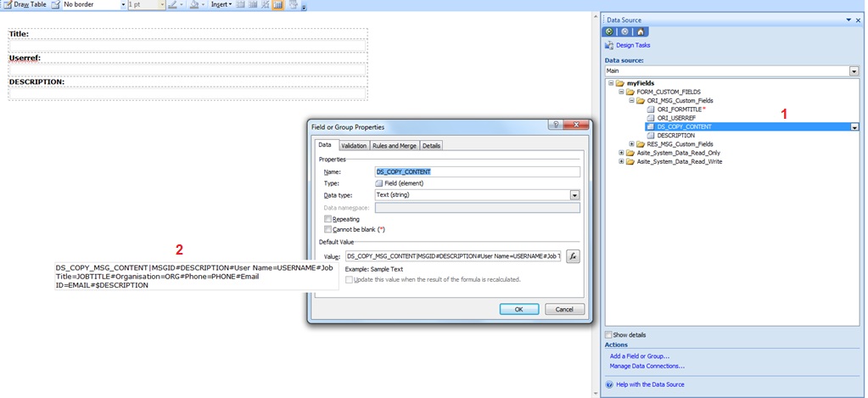The height and width of the screenshot is (398, 868).
Task: Click the table eraser icon before No border
Action: click(55, 4)
